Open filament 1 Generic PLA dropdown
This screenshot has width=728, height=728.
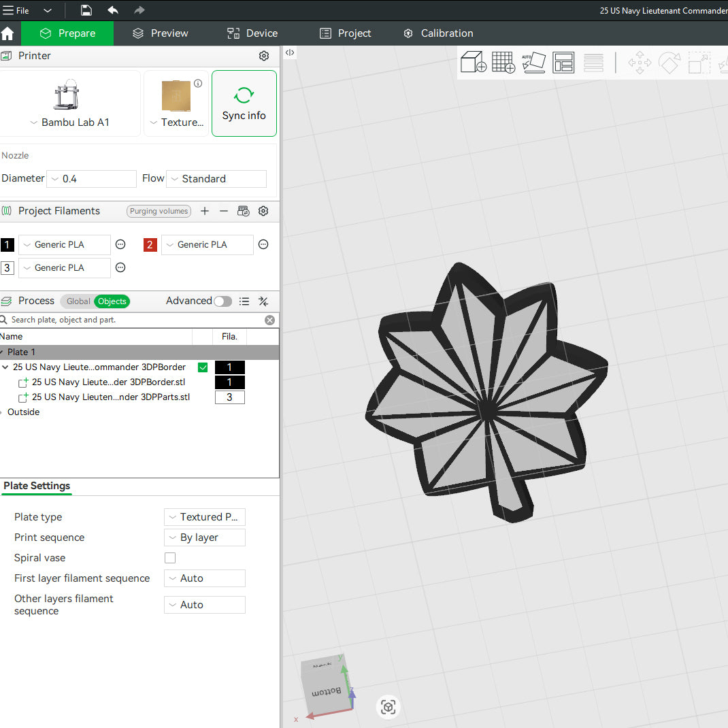tap(65, 245)
